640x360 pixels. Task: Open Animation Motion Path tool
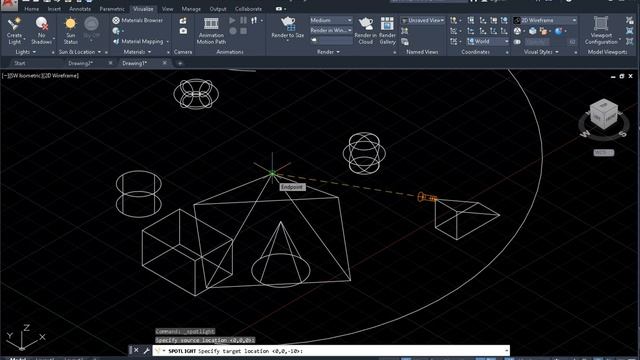[211, 31]
